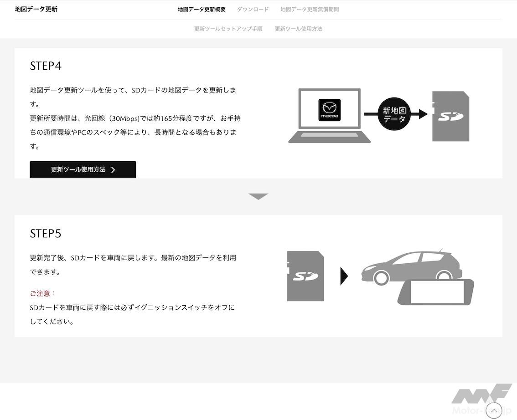Click the SD card icon in STEP5
The width and height of the screenshot is (517, 420).
point(306,276)
